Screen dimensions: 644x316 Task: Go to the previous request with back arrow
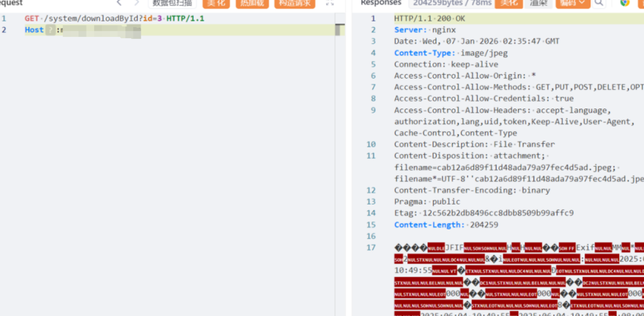point(119,3)
